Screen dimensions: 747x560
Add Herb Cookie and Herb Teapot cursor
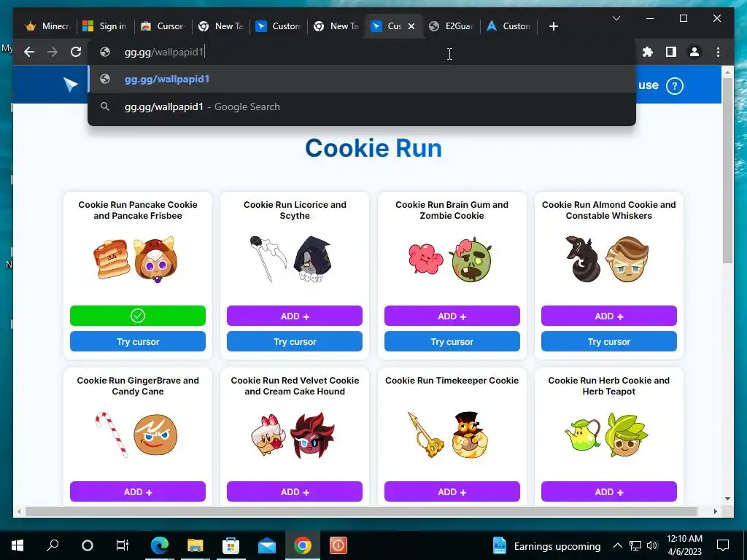[x=609, y=491]
